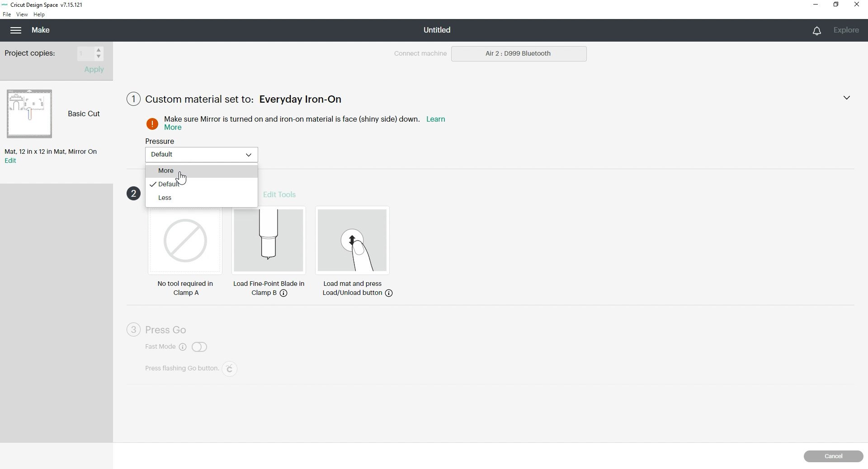The height and width of the screenshot is (469, 868).
Task: Close the Cricut Design Space window
Action: point(856,5)
